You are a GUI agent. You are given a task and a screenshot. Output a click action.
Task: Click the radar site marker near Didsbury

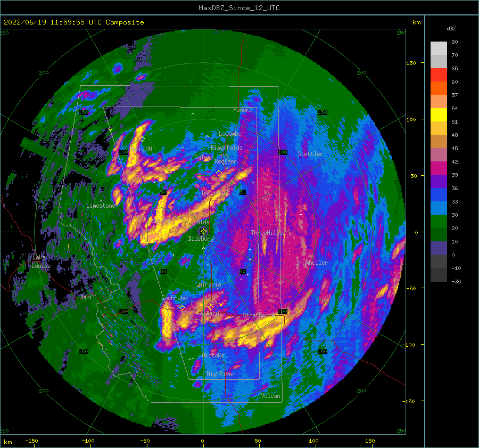203,232
